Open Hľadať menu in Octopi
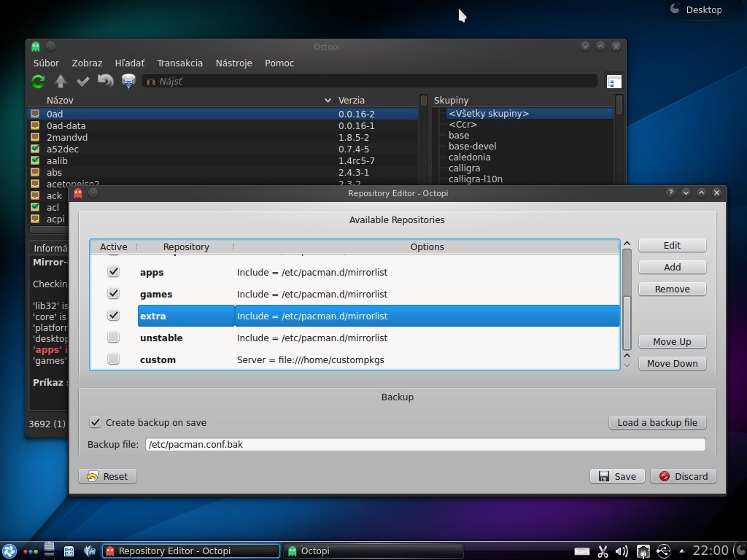Image resolution: width=747 pixels, height=560 pixels. point(130,63)
